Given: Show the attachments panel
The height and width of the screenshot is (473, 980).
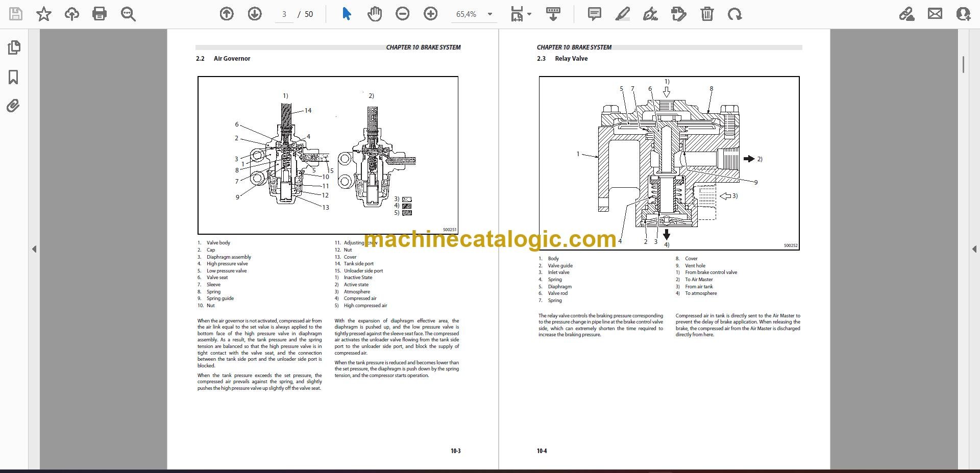Looking at the screenshot, I should click(x=14, y=106).
